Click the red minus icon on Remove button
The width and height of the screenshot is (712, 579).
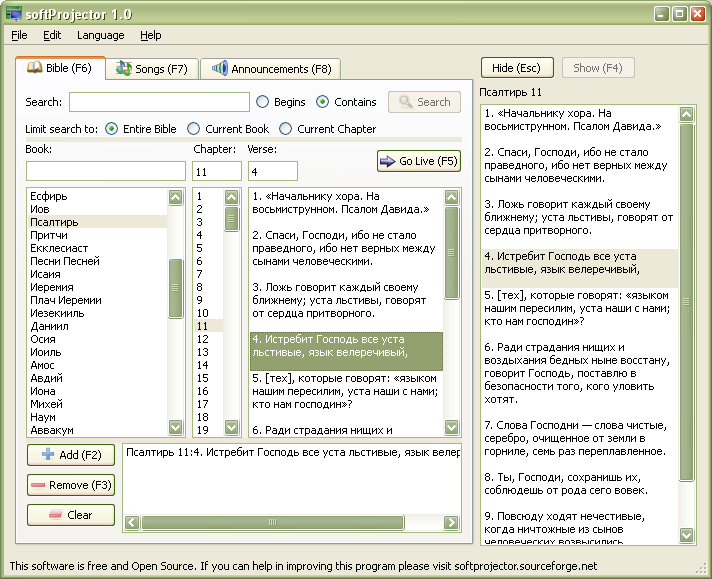[x=38, y=485]
